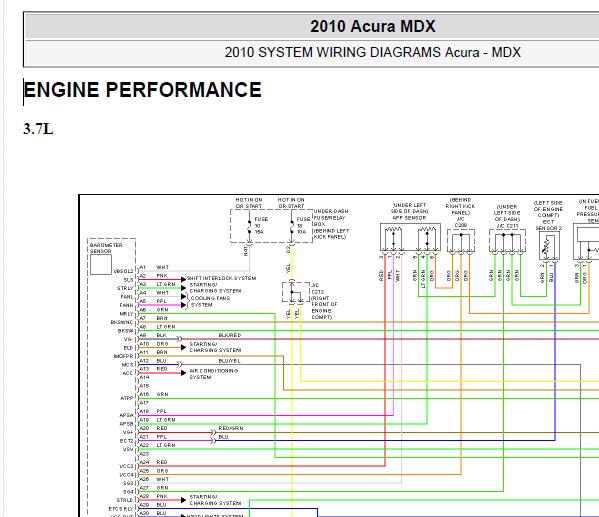Click the 'J/C C208' junction connector label

click(x=460, y=222)
